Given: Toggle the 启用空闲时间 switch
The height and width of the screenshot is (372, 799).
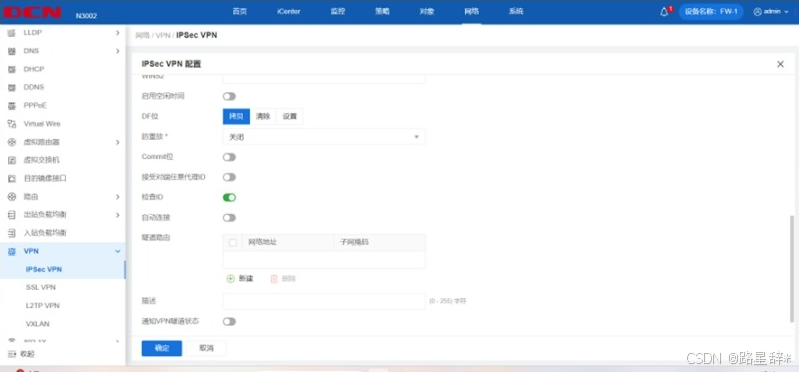Looking at the screenshot, I should 229,96.
